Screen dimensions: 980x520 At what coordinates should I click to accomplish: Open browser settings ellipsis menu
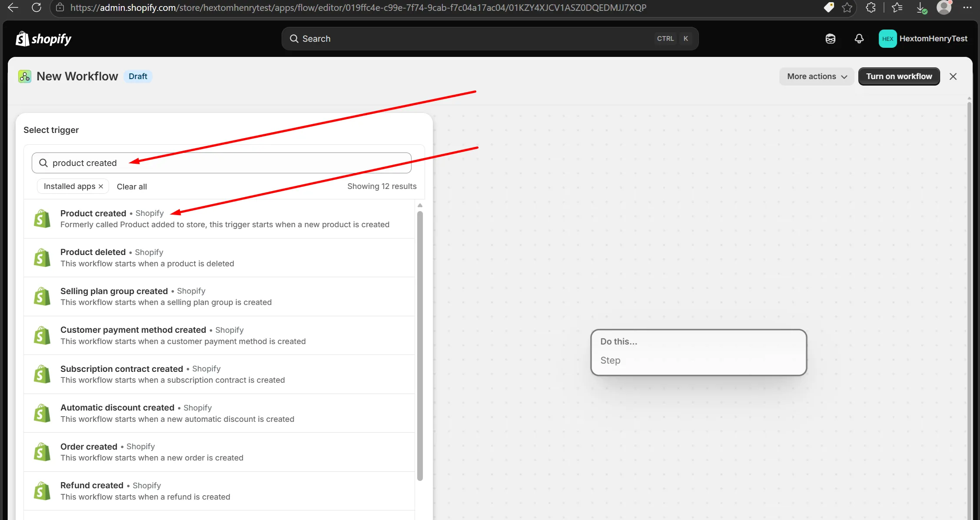[x=967, y=7]
